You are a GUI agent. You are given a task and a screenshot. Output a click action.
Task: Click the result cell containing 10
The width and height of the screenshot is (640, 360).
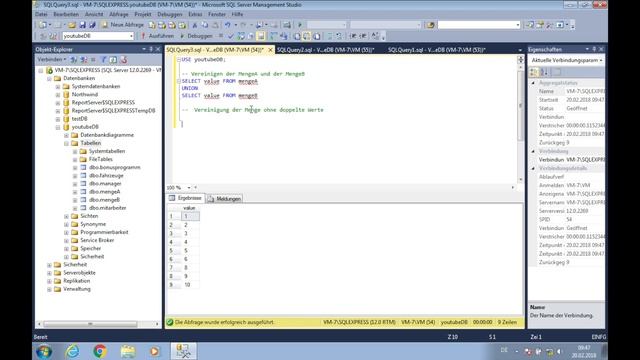coord(189,285)
